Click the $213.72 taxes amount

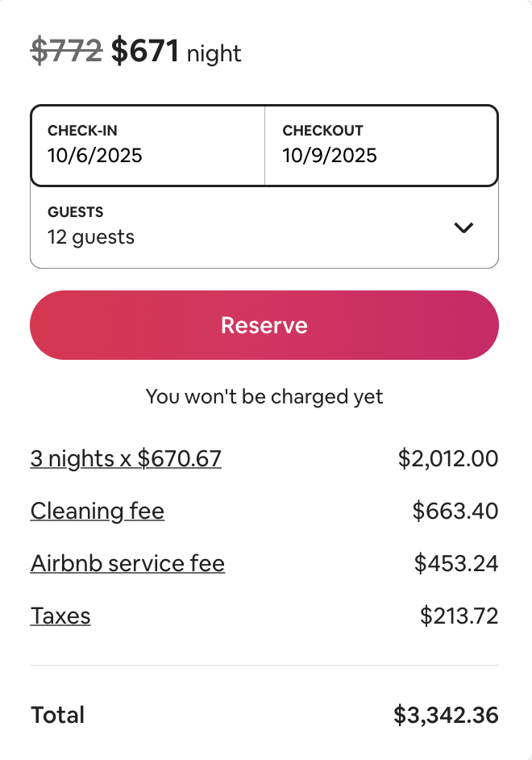pos(459,616)
